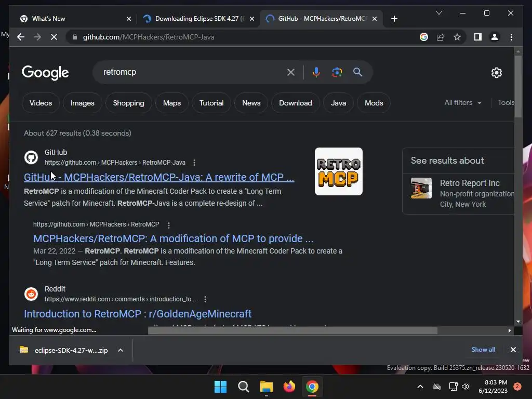The image size is (532, 399).
Task: Click Chrome icon in taskbar
Action: point(312,387)
